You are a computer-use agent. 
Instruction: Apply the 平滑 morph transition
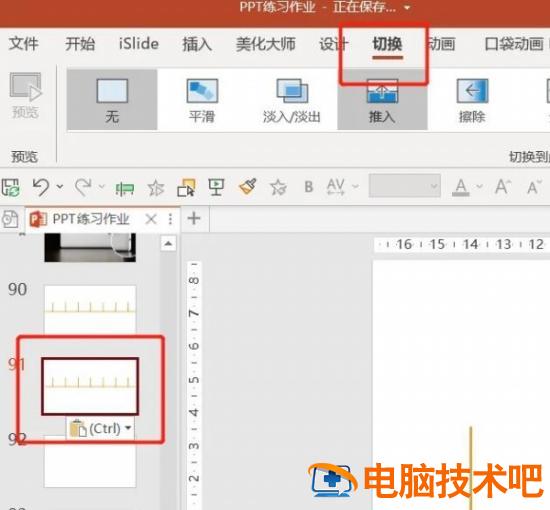pos(202,100)
